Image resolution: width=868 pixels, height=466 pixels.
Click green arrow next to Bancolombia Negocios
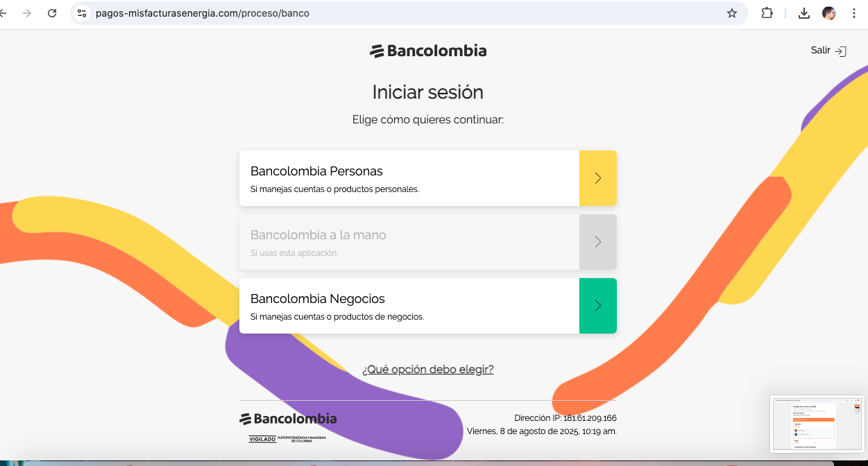click(x=598, y=306)
